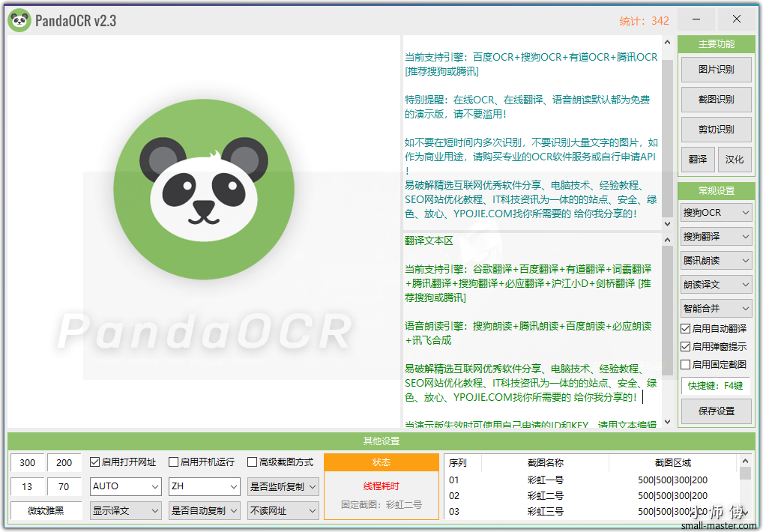Click the large panda image preview area
The width and height of the screenshot is (763, 532).
pyautogui.click(x=204, y=232)
